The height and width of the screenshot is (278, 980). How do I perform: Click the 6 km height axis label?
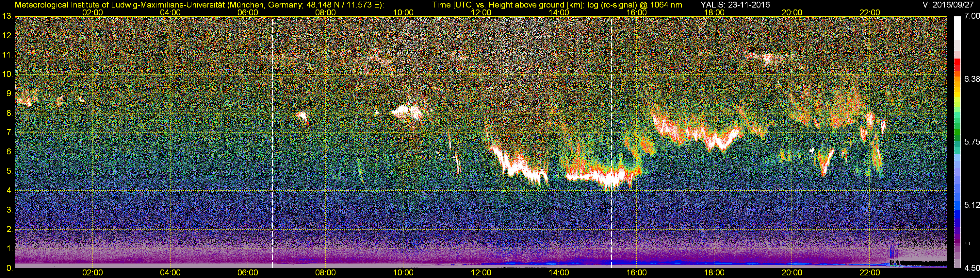[9, 152]
